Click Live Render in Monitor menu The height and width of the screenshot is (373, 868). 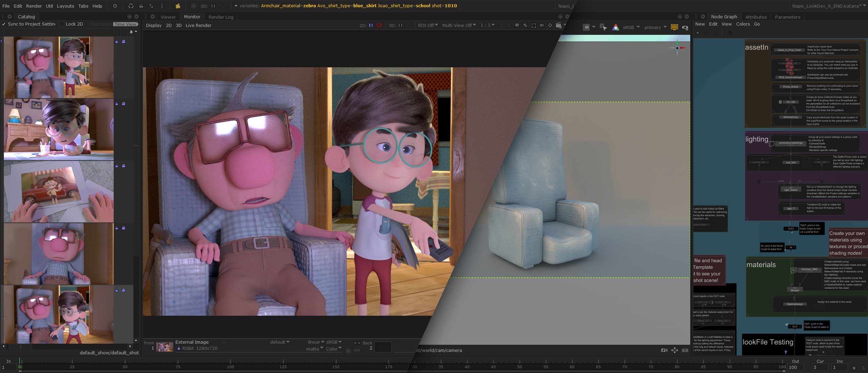pos(198,25)
